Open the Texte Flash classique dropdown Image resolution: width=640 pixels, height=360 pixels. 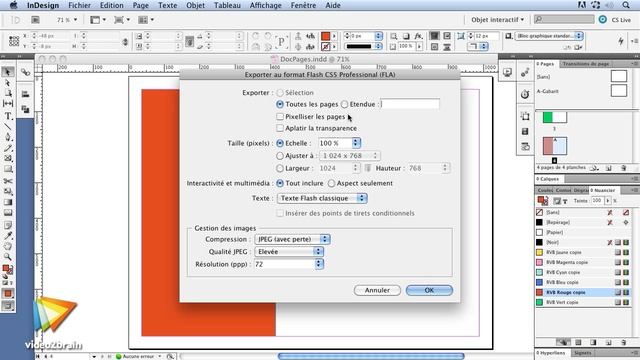322,198
